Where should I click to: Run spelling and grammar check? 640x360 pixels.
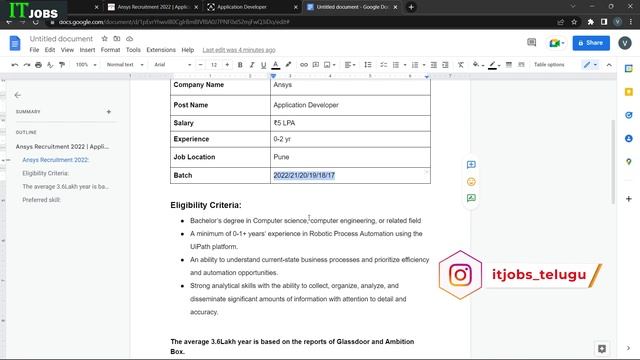click(x=50, y=64)
